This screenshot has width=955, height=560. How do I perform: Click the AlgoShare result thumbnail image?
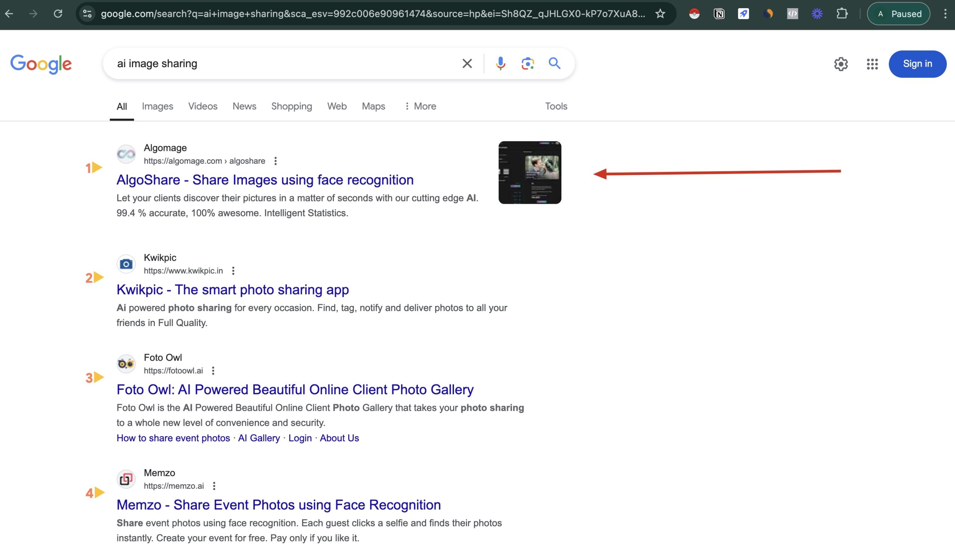[x=529, y=173]
